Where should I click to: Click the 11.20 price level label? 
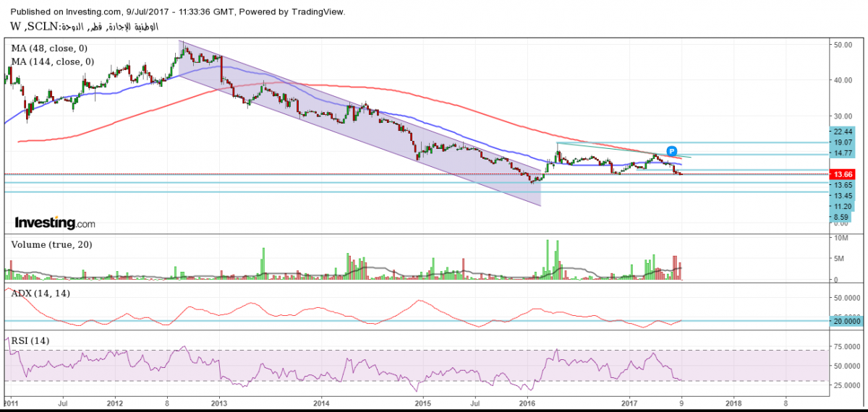coord(843,206)
